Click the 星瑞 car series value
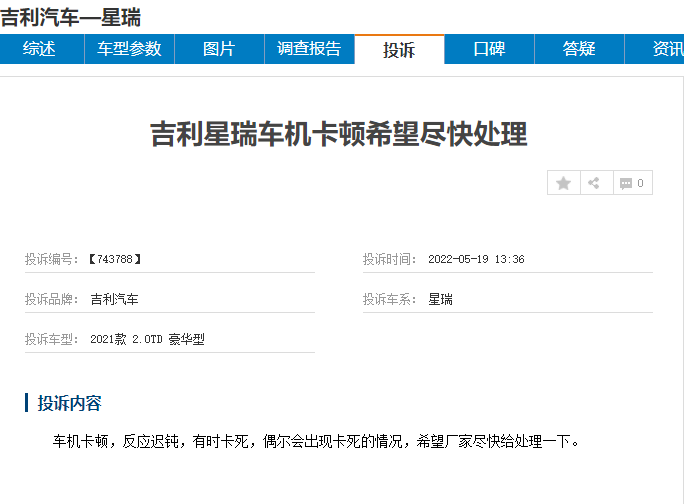Viewport: 684px width, 504px height. 440,299
